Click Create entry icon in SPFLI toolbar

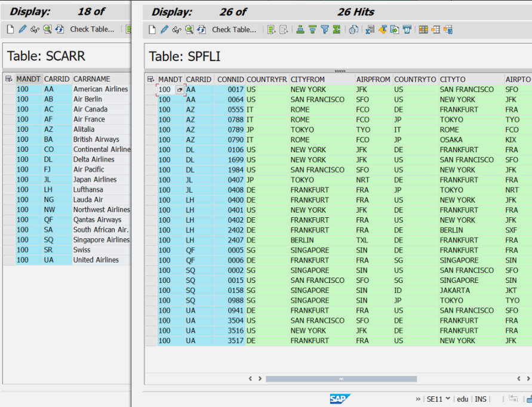click(152, 30)
